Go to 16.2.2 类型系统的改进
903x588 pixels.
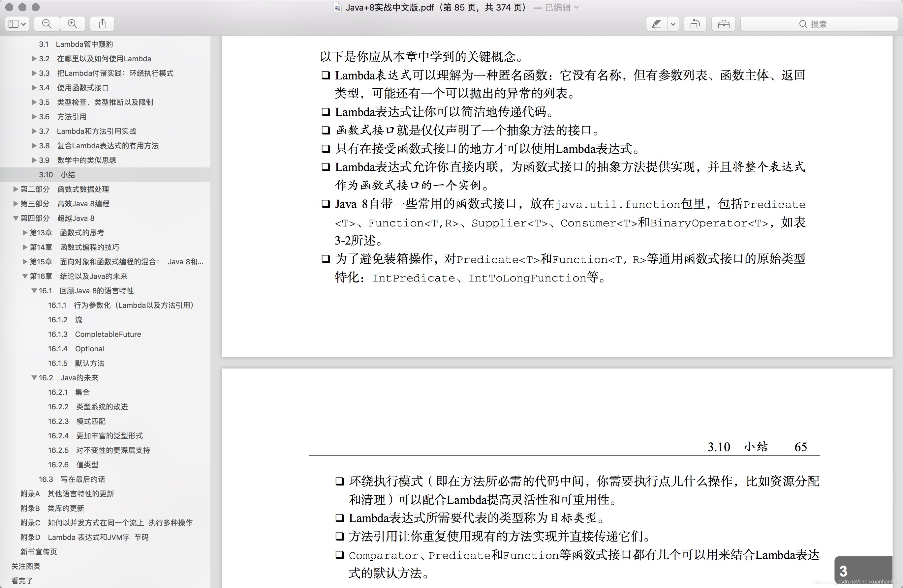88,406
